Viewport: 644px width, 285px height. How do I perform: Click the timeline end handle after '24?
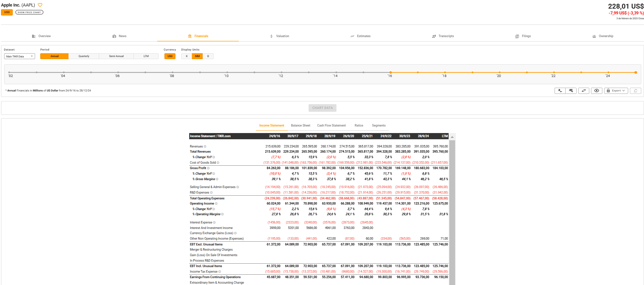[636, 73]
